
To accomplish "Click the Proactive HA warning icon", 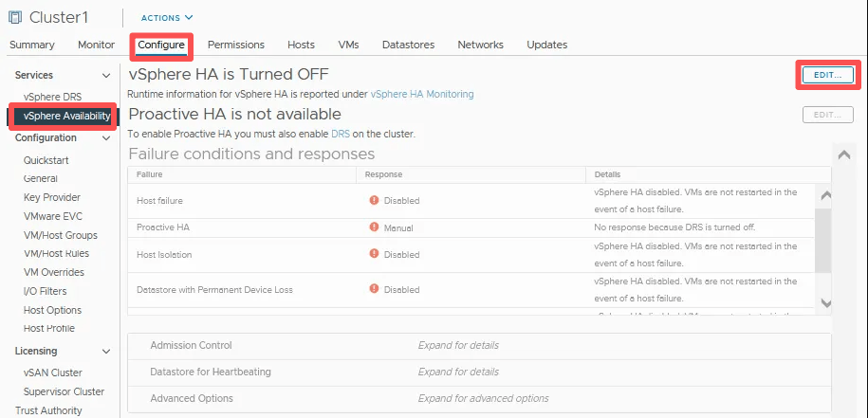I will [374, 227].
